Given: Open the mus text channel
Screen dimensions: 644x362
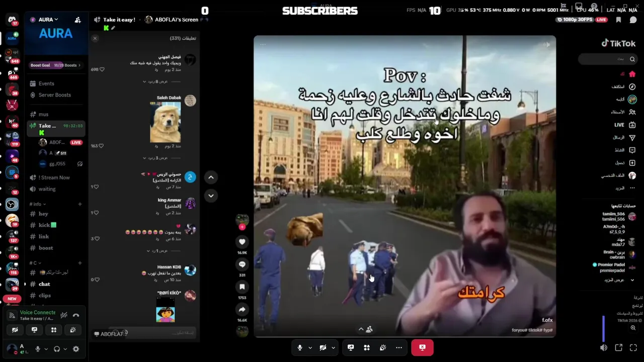Looking at the screenshot, I should click(x=44, y=114).
